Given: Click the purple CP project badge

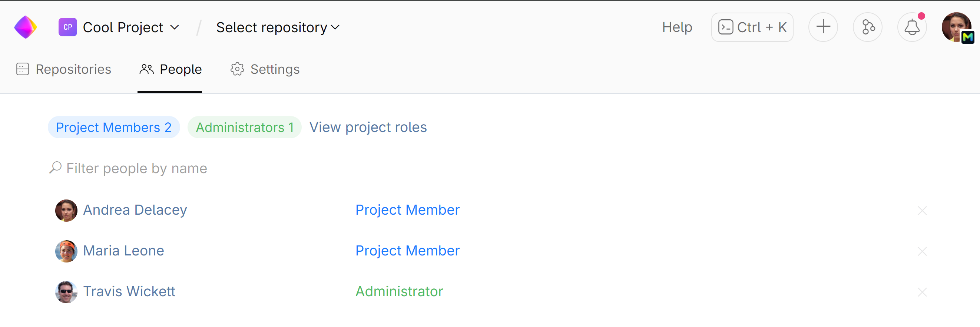Looking at the screenshot, I should click(x=67, y=27).
